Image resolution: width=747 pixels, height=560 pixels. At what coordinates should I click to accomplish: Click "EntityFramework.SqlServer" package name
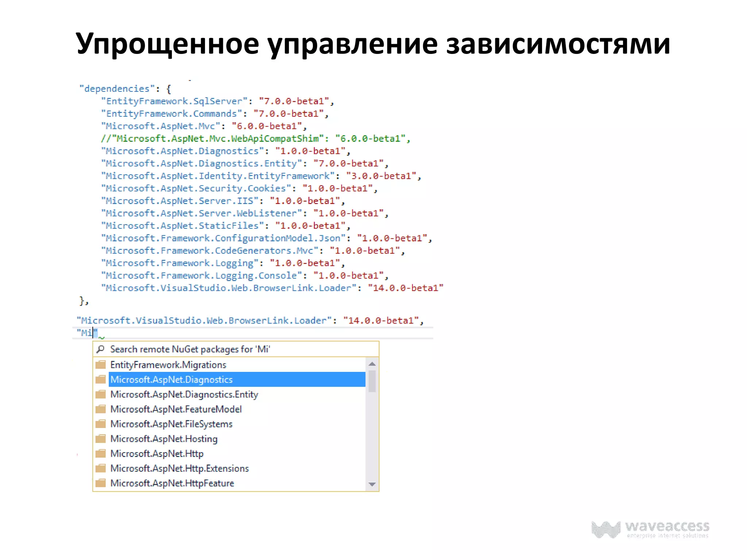point(174,101)
